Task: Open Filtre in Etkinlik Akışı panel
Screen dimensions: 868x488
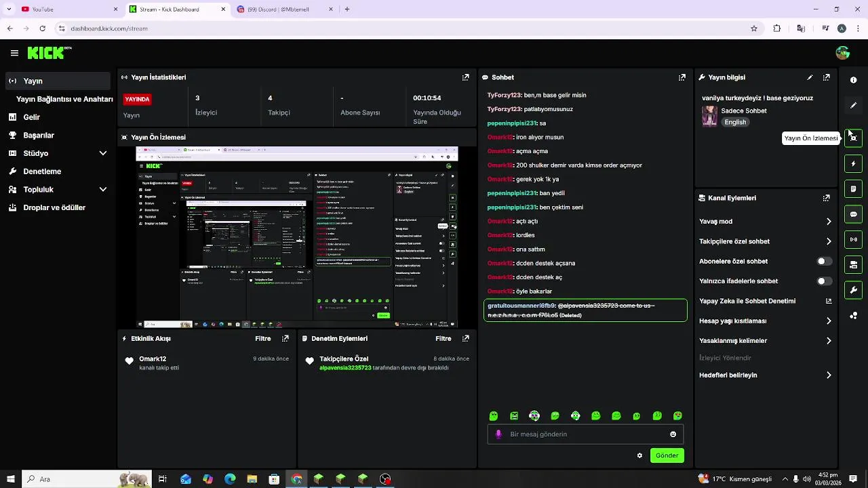Action: coord(263,338)
